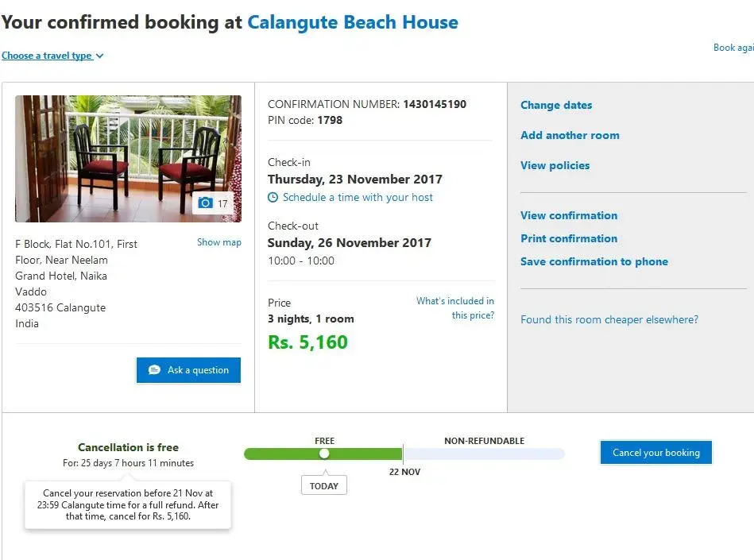Open the Calangute Beach House link
754x560 pixels.
pos(353,22)
